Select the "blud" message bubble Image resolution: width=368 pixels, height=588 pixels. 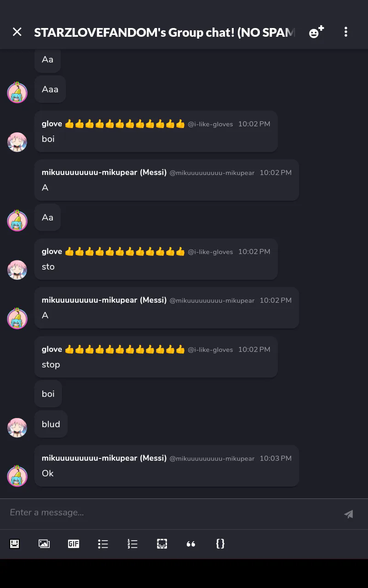pos(51,424)
